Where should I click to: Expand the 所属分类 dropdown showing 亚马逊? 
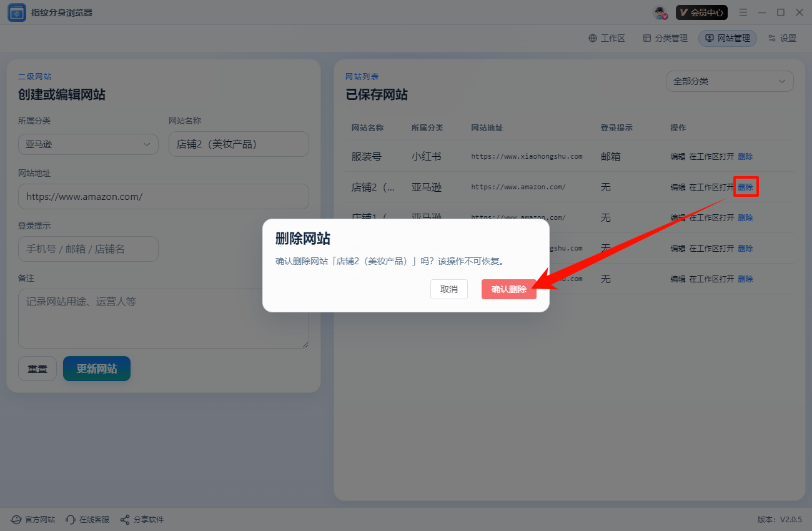point(88,144)
